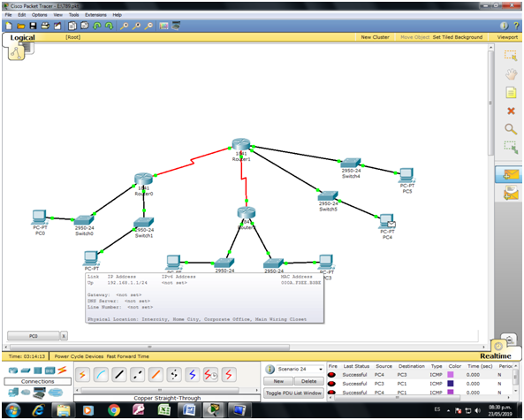Close the PC0 tab with x

click(64, 336)
